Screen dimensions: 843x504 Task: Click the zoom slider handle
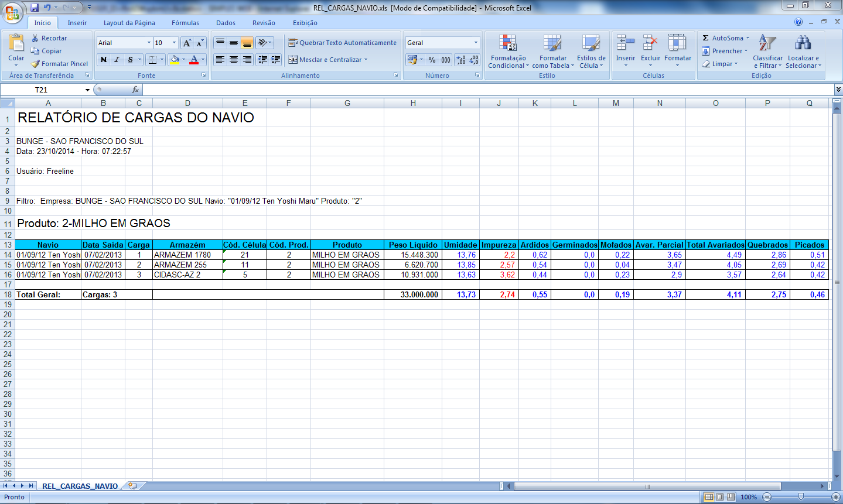pyautogui.click(x=801, y=497)
